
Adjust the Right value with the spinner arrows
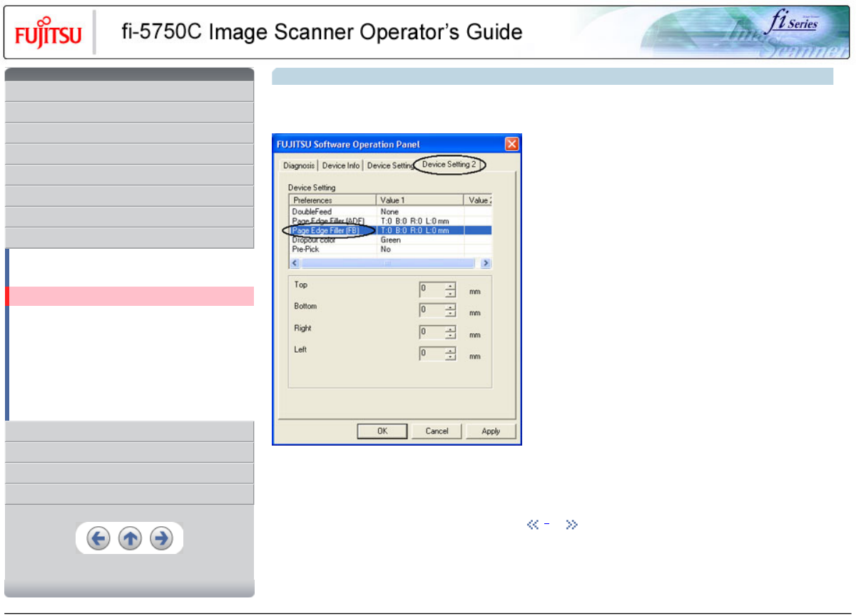[450, 333]
